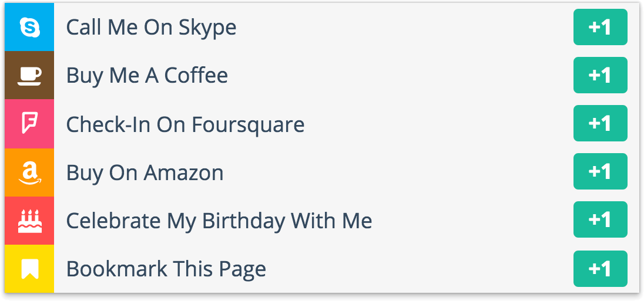Screen dimensions: 644x301
Task: Click the Foursquare logo icon
Action: (29, 123)
